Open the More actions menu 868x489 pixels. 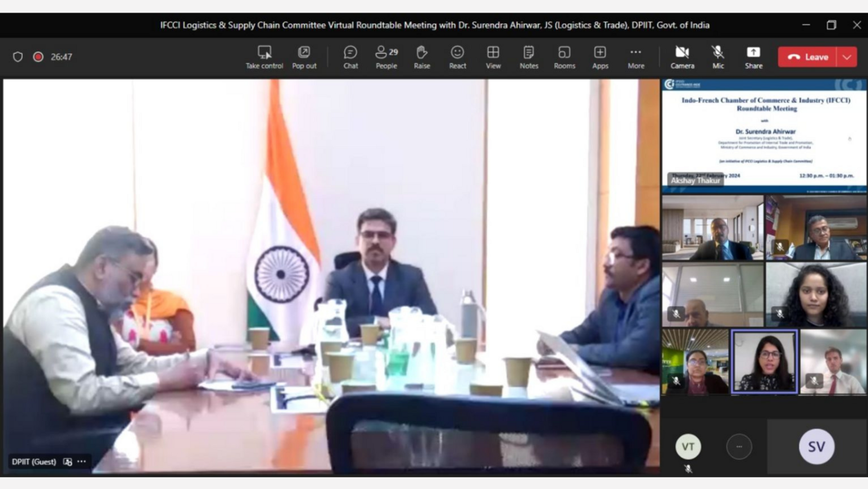point(636,57)
